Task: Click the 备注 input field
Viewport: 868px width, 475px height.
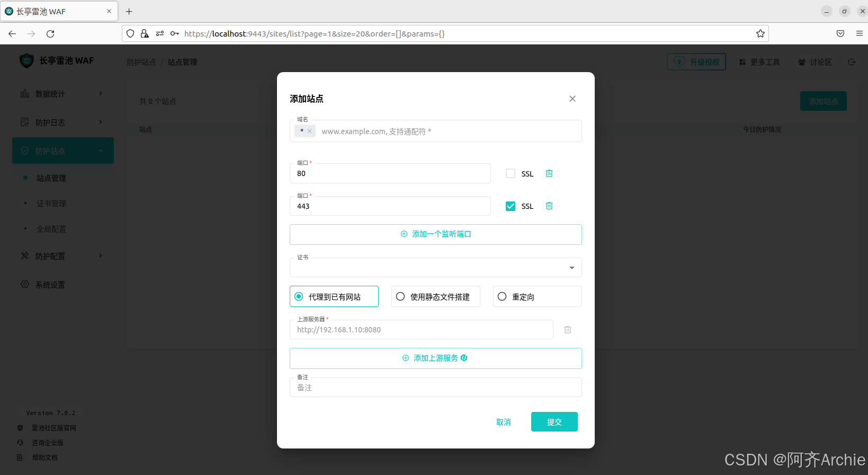Action: (435, 387)
